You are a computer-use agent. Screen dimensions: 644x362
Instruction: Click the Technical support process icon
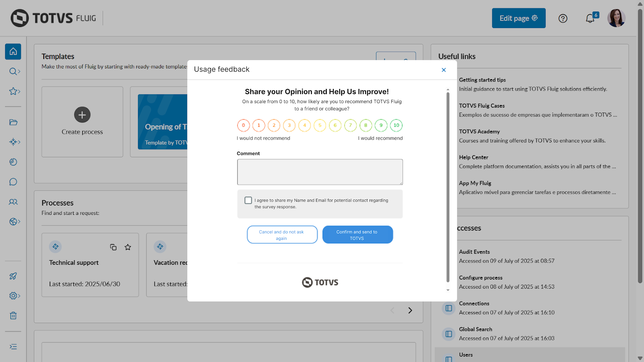[55, 247]
